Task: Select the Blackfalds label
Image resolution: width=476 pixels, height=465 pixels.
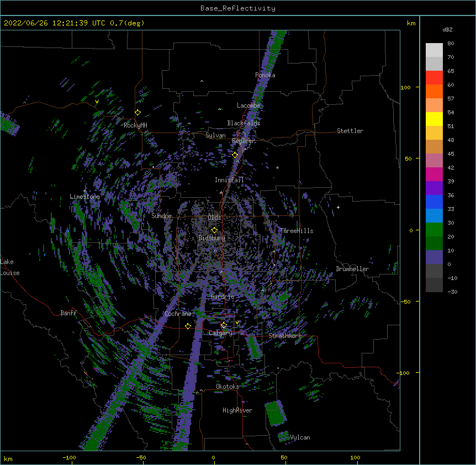Action: [244, 123]
